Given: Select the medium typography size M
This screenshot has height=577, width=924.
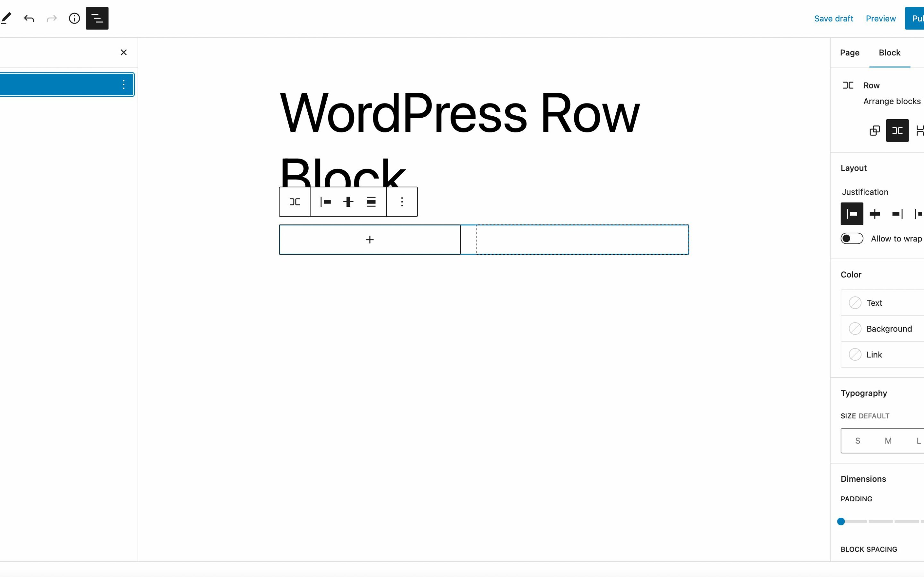Looking at the screenshot, I should point(887,440).
